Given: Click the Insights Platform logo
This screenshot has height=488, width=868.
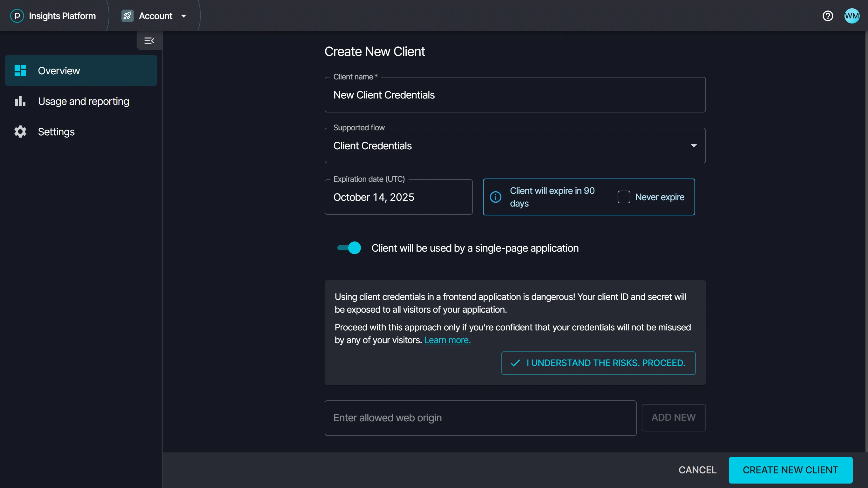Looking at the screenshot, I should coord(17,16).
